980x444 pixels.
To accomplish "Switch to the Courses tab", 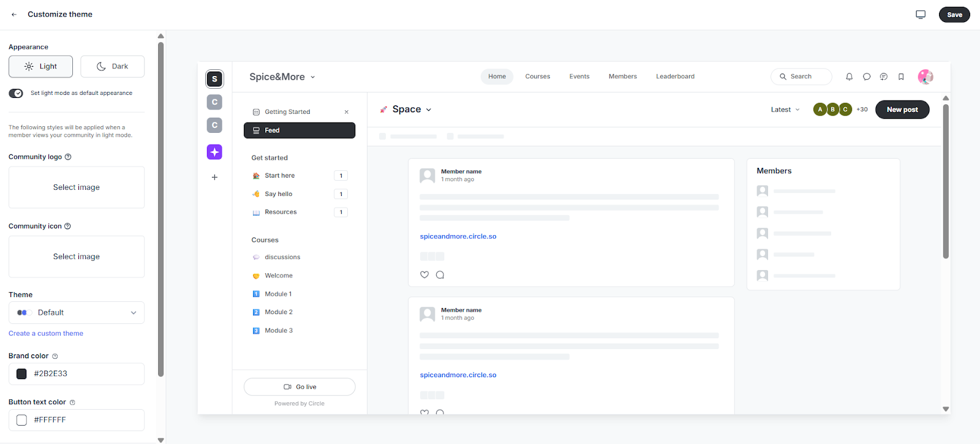I will [x=537, y=77].
